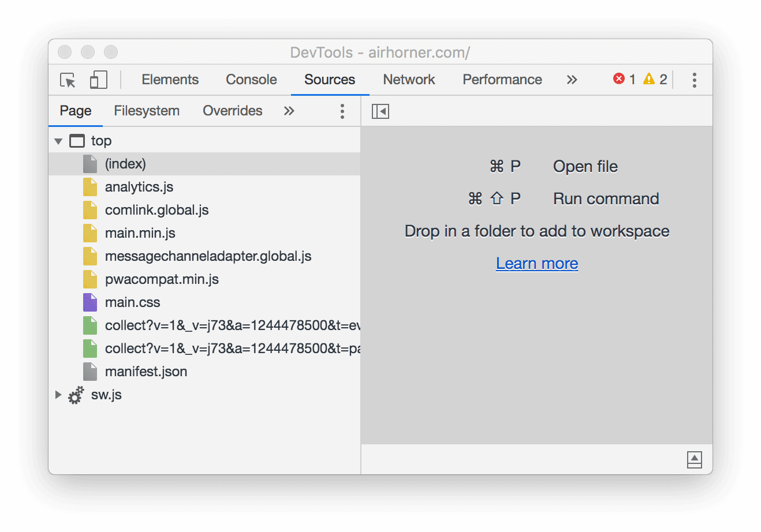The image size is (761, 532).
Task: Select manifest.json in the tree
Action: point(146,371)
